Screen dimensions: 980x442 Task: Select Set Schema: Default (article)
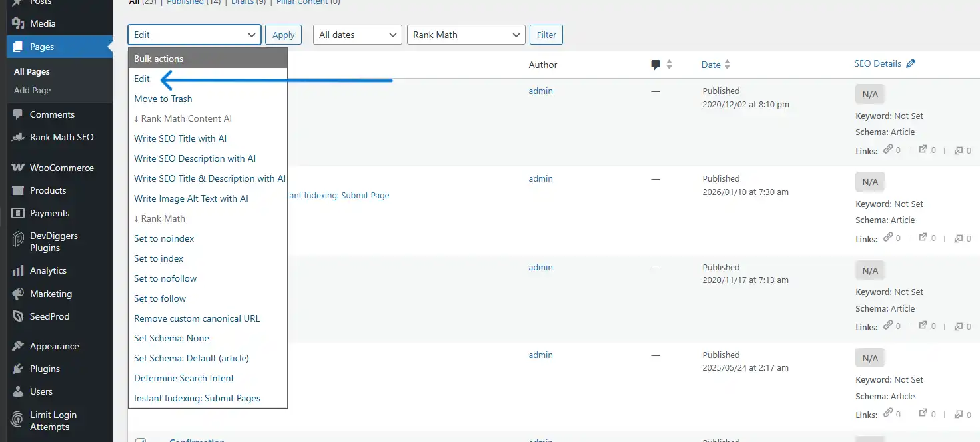[x=208, y=358]
